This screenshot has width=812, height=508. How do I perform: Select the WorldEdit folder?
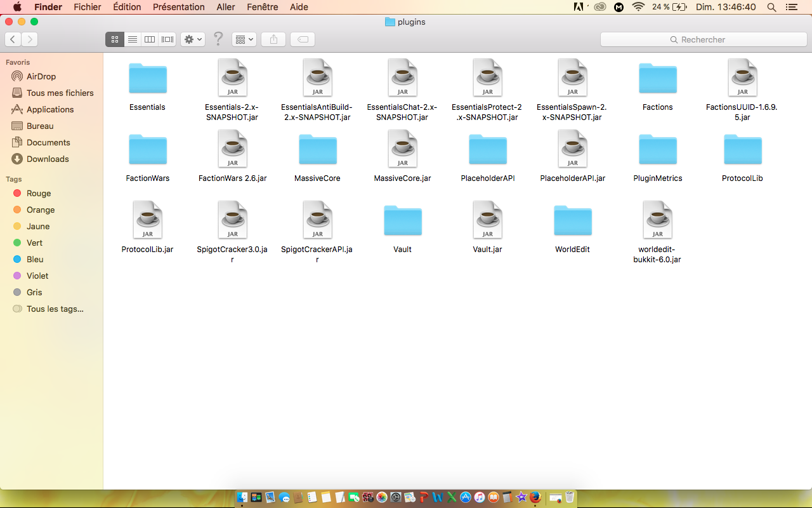pyautogui.click(x=572, y=221)
